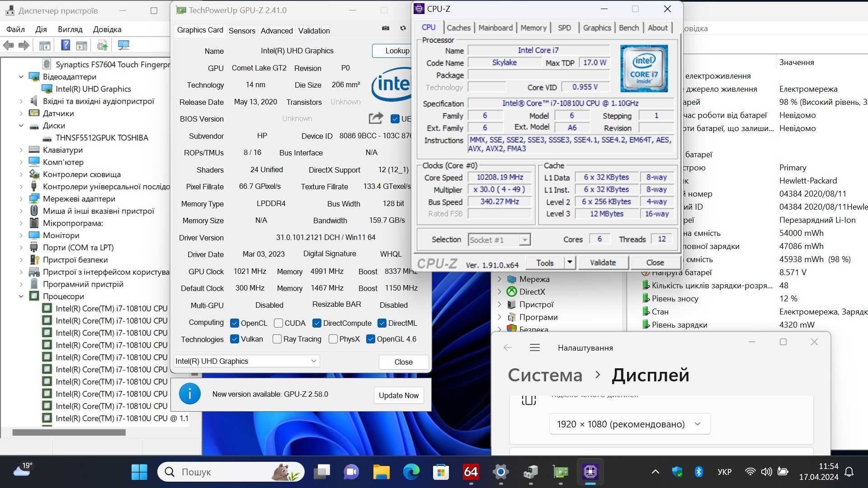This screenshot has height=488, width=868.
Task: Toggle the CUDA checkbox in GPU-Z
Action: (x=278, y=323)
